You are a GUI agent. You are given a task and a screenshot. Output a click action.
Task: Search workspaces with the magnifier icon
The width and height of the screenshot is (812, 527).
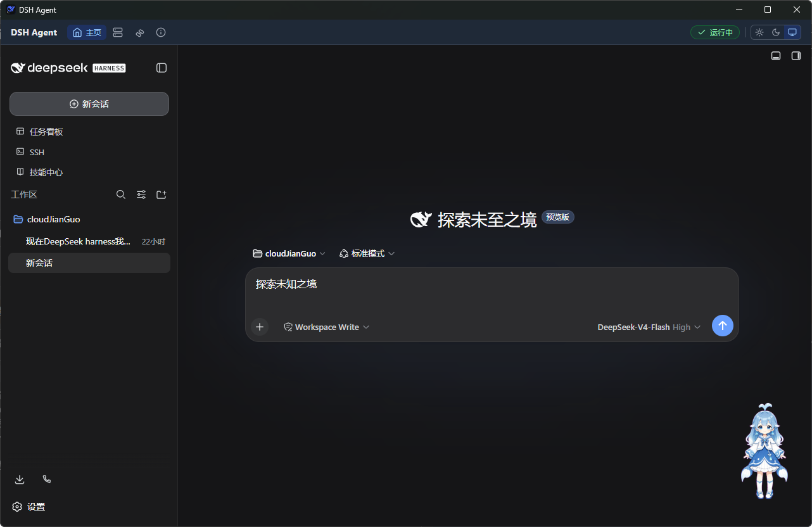121,194
